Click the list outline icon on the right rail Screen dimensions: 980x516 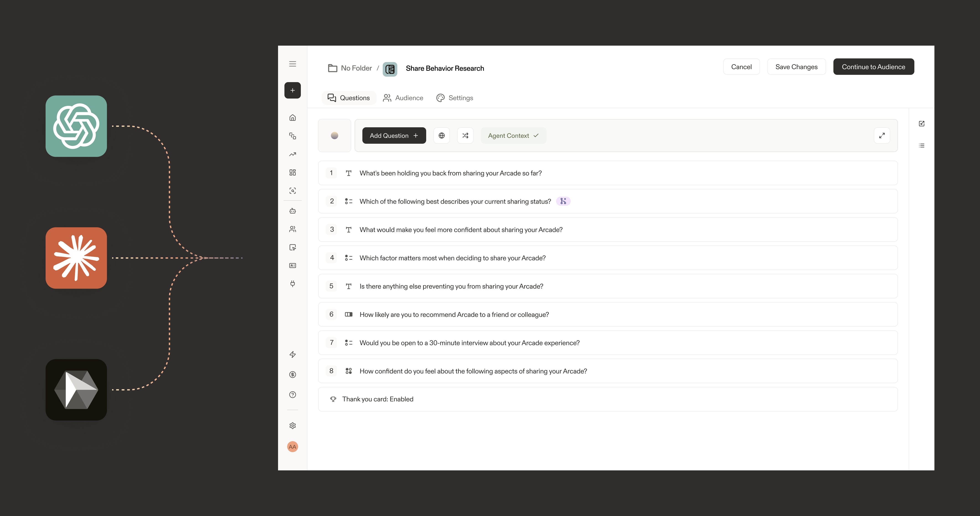(x=921, y=146)
